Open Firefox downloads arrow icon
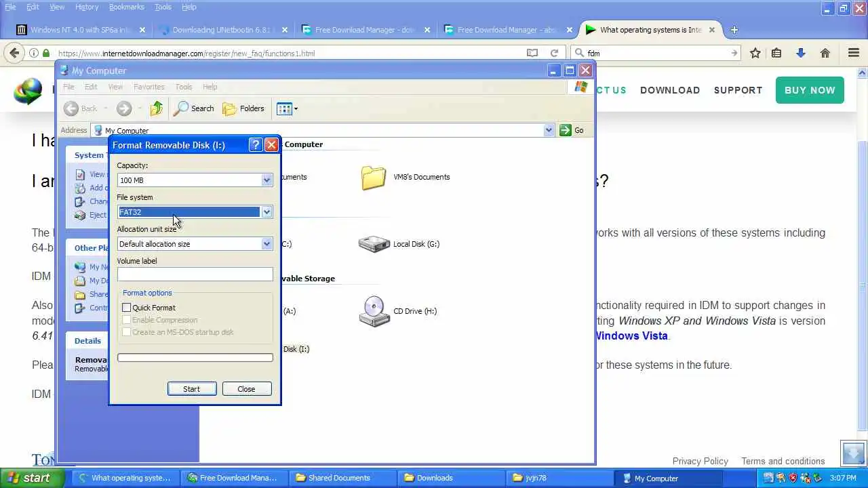 (801, 53)
